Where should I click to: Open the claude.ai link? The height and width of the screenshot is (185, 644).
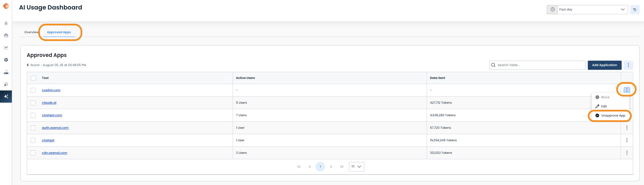tap(49, 103)
